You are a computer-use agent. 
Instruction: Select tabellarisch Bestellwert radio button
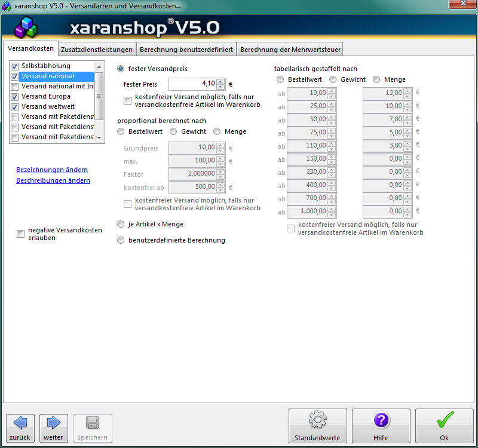(280, 79)
